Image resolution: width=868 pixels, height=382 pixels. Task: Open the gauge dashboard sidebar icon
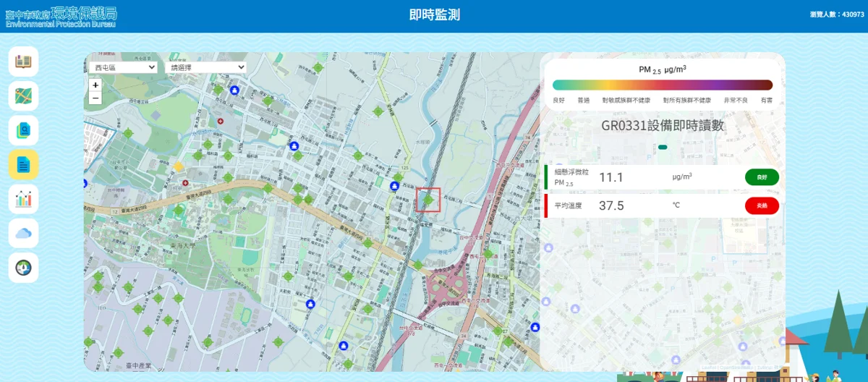23,268
